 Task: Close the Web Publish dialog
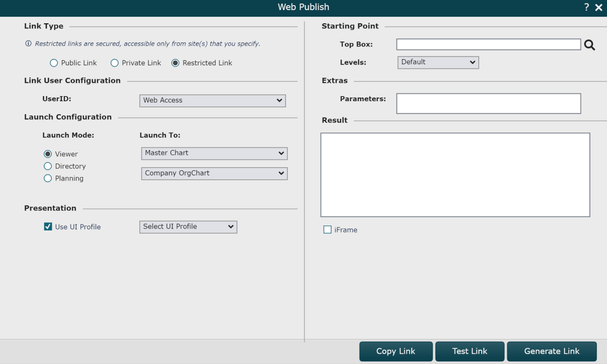pyautogui.click(x=598, y=7)
